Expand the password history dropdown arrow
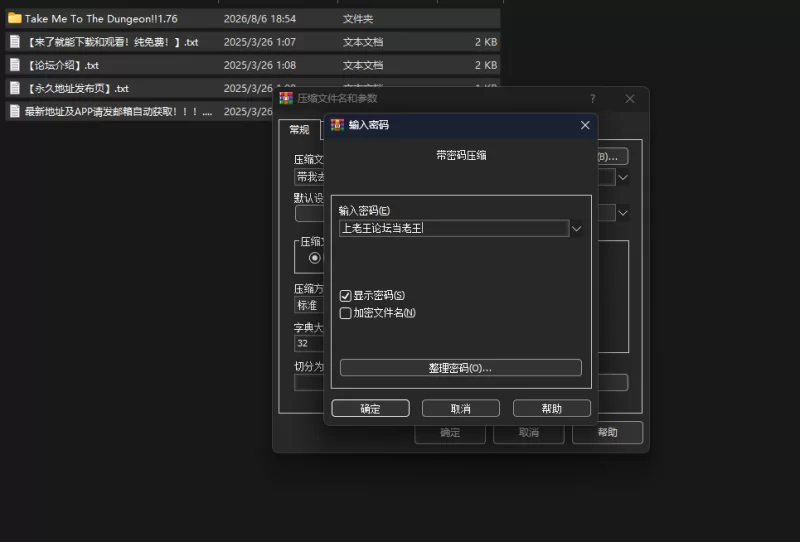This screenshot has width=800, height=542. [x=577, y=229]
